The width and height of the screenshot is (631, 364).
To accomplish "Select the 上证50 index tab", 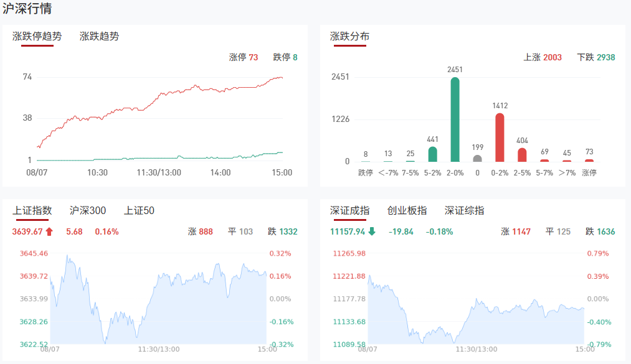I will (139, 210).
